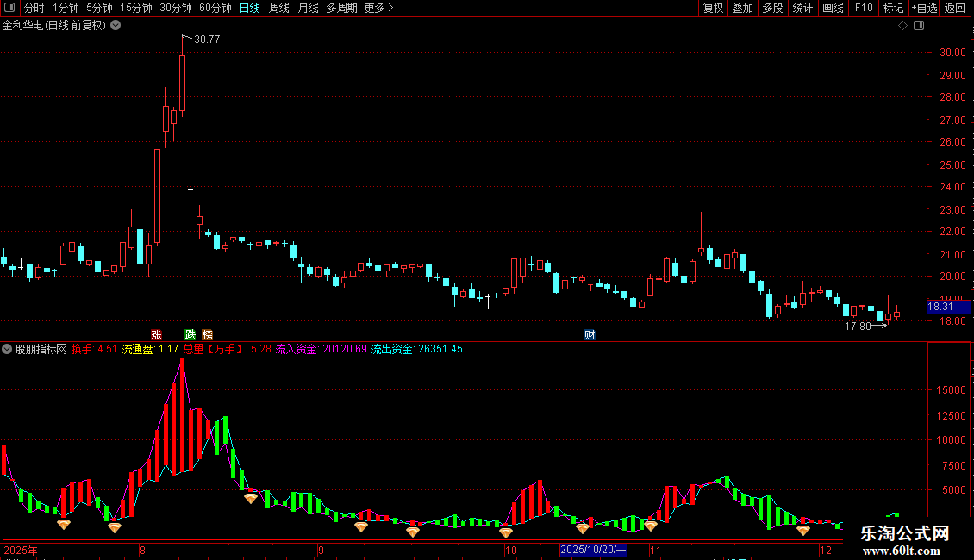This screenshot has height=560, width=974.
Task: Click the 2025/10/20 date label on timeline
Action: (593, 550)
